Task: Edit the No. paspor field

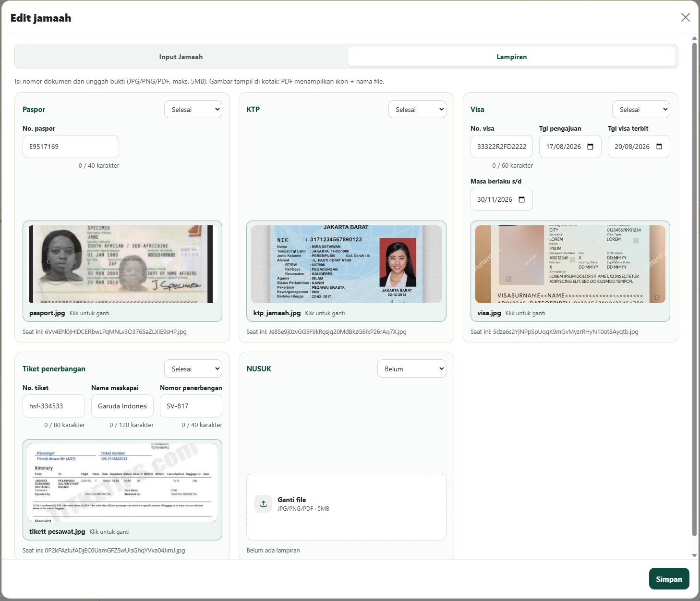Action: [71, 147]
